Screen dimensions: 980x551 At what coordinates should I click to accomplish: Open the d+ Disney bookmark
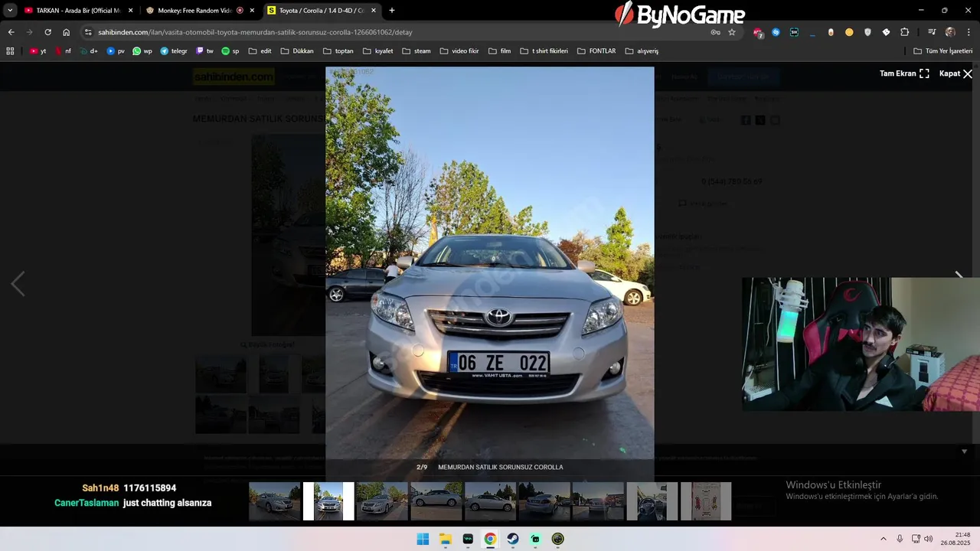coord(89,51)
